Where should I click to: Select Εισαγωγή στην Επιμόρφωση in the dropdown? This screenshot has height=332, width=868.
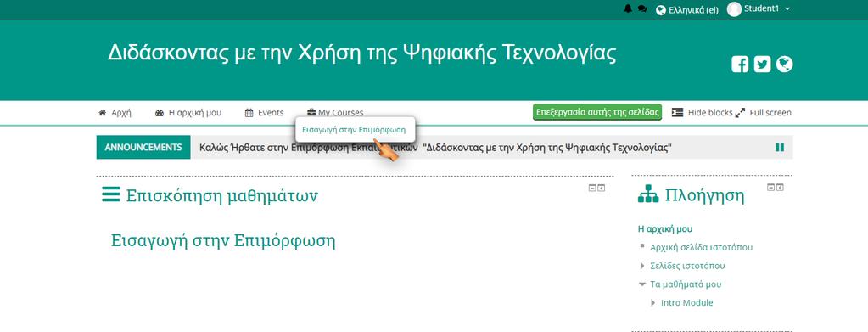tap(354, 130)
